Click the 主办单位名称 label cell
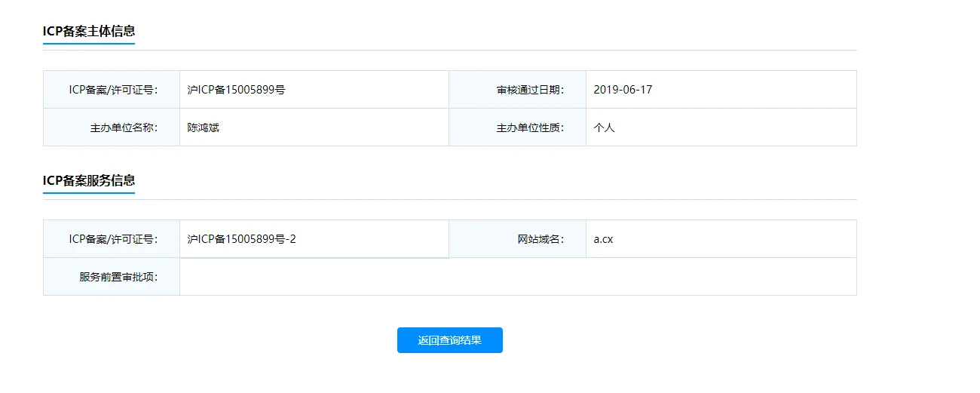This screenshot has height=393, width=980. coord(124,127)
